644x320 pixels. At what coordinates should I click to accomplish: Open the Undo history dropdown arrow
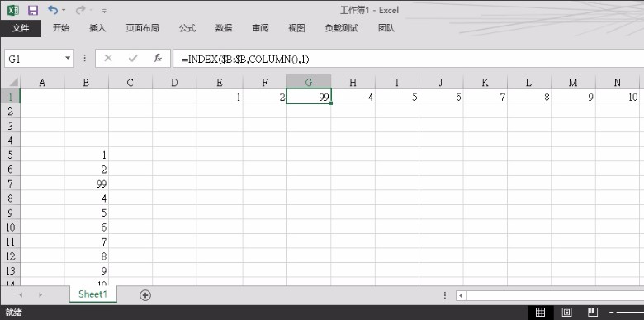click(64, 10)
